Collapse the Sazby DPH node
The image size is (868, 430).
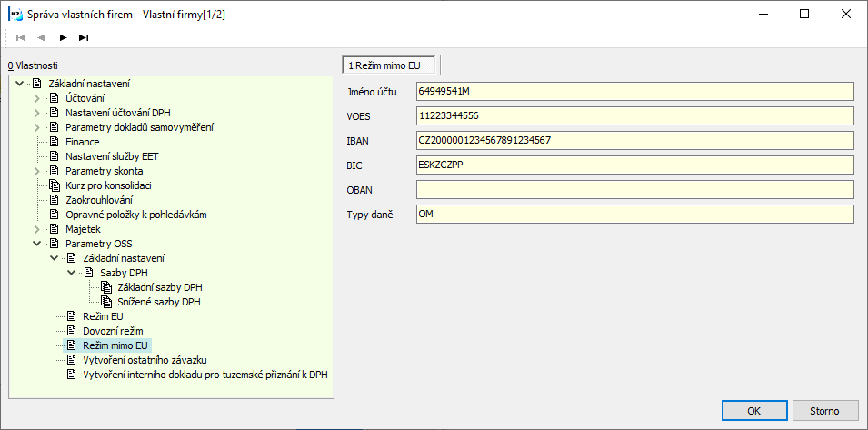tap(72, 273)
